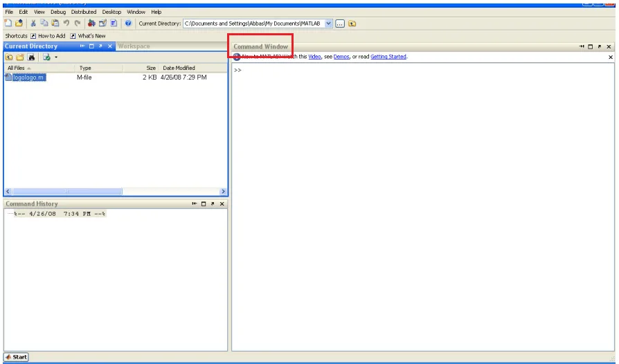Open the Demos link

coord(341,57)
